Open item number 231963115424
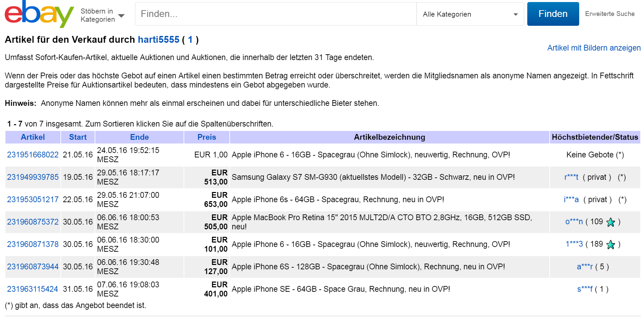The height and width of the screenshot is (326, 644). pos(33,289)
